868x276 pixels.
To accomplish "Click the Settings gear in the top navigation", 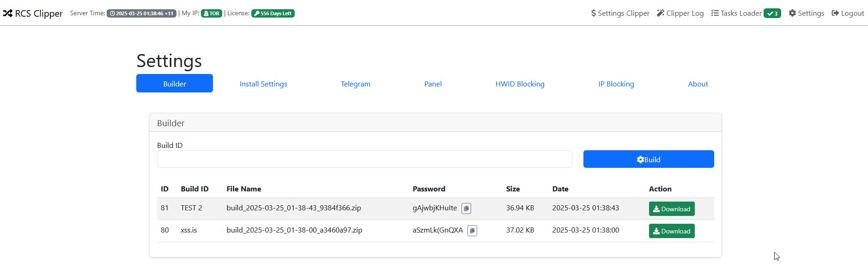I will pos(806,13).
